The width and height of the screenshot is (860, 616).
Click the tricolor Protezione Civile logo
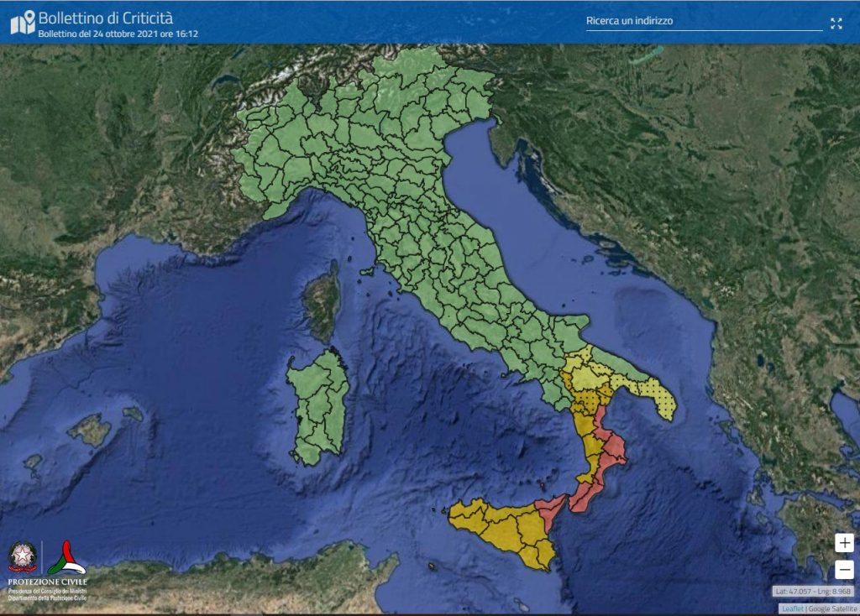[x=67, y=557]
